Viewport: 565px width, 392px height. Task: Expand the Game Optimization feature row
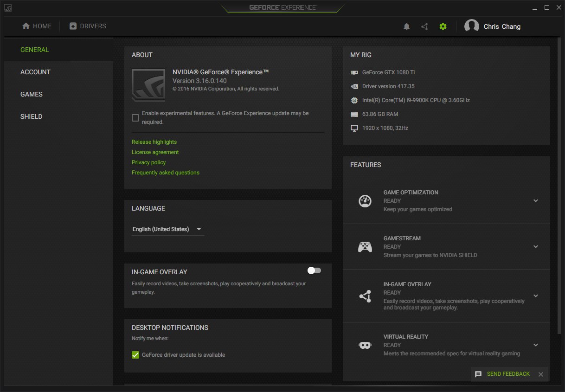pos(536,201)
